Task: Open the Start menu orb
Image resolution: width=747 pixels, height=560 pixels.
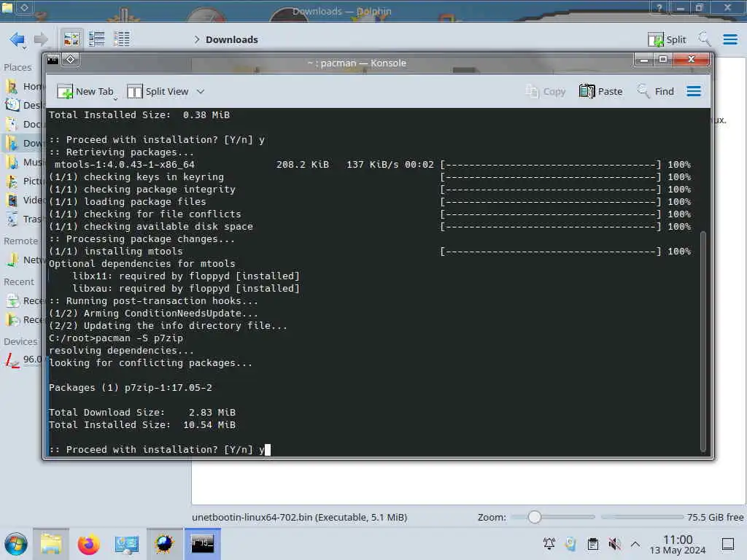Action: pos(16,544)
